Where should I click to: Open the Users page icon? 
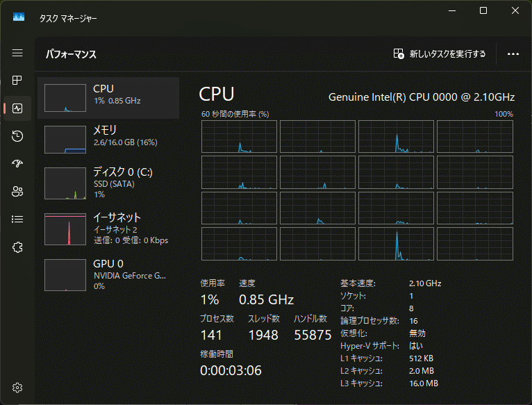pyautogui.click(x=17, y=191)
